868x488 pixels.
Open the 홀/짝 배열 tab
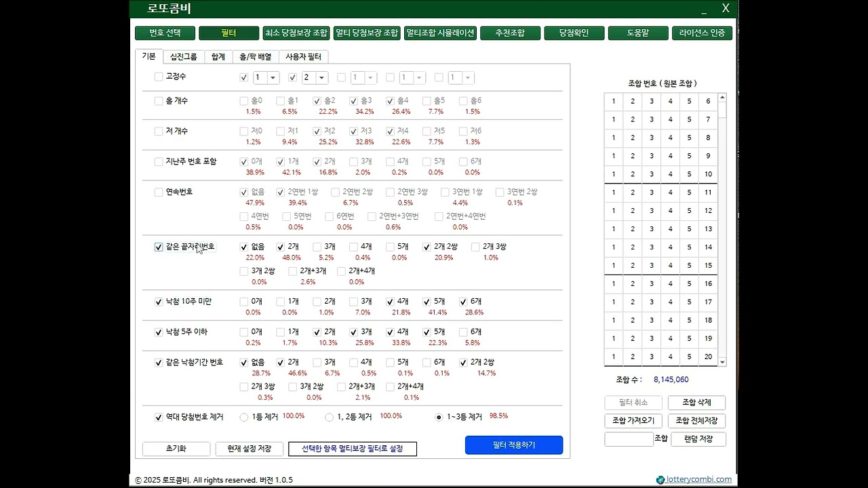point(255,57)
